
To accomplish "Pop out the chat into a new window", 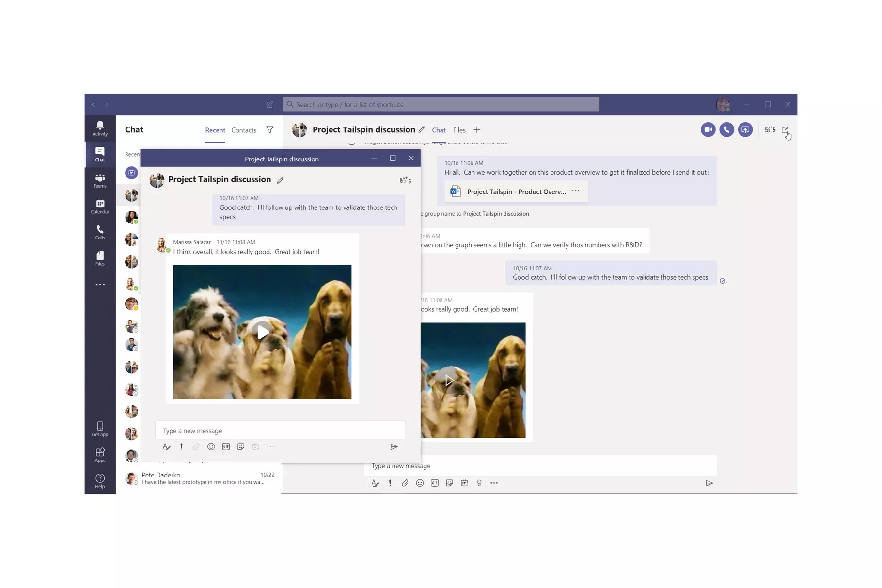I will pyautogui.click(x=785, y=130).
